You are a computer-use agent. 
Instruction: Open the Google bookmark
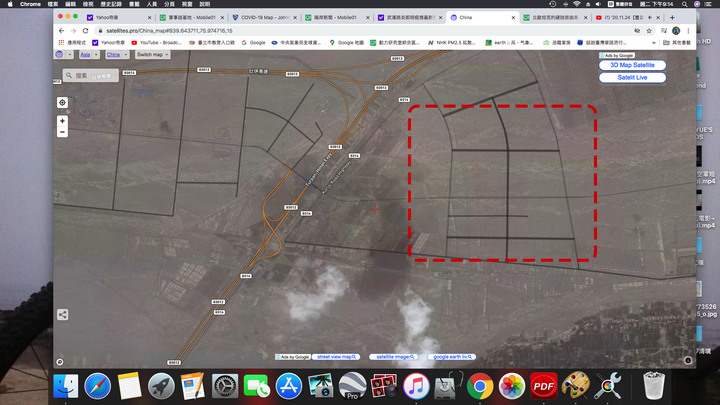tap(253, 43)
